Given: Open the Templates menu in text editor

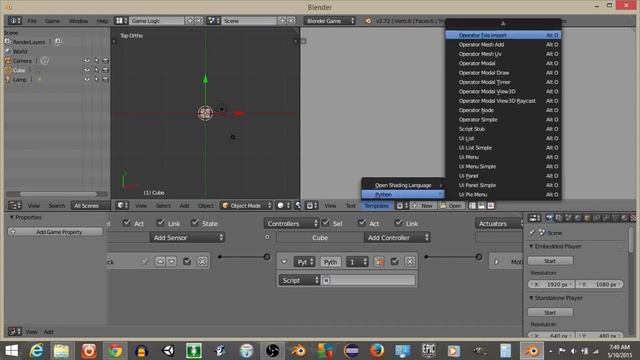Looking at the screenshot, I should tap(376, 206).
